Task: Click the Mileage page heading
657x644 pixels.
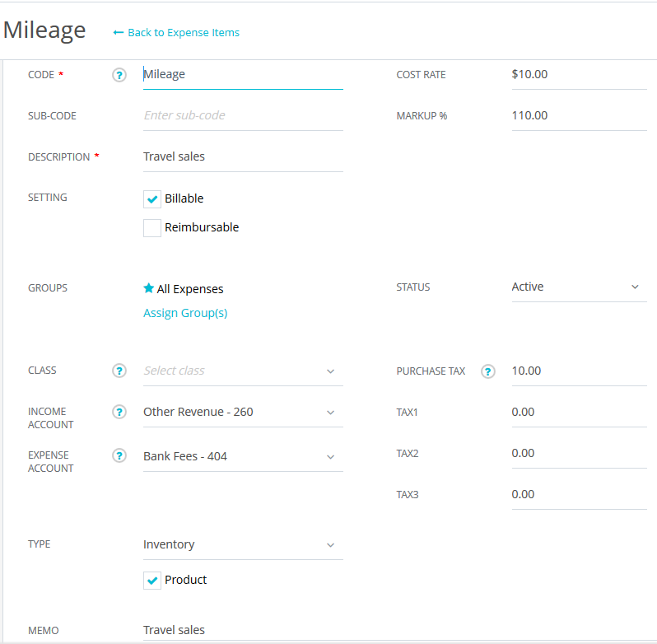Action: [44, 30]
